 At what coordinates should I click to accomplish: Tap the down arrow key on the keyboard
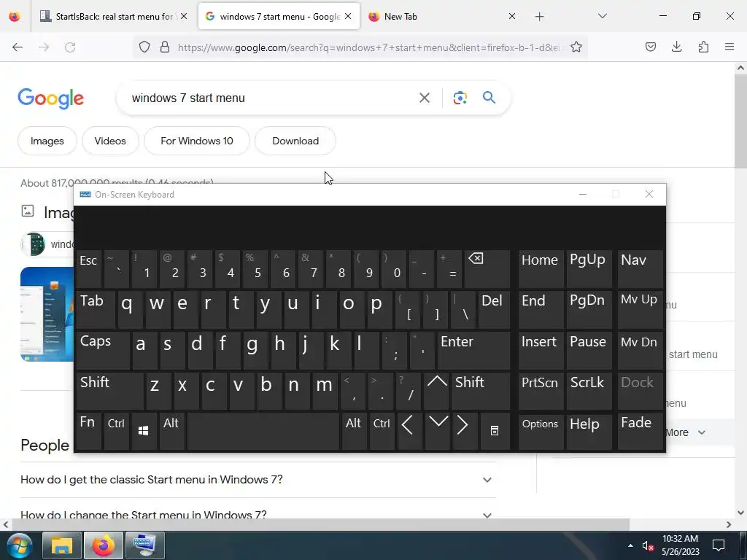click(438, 431)
